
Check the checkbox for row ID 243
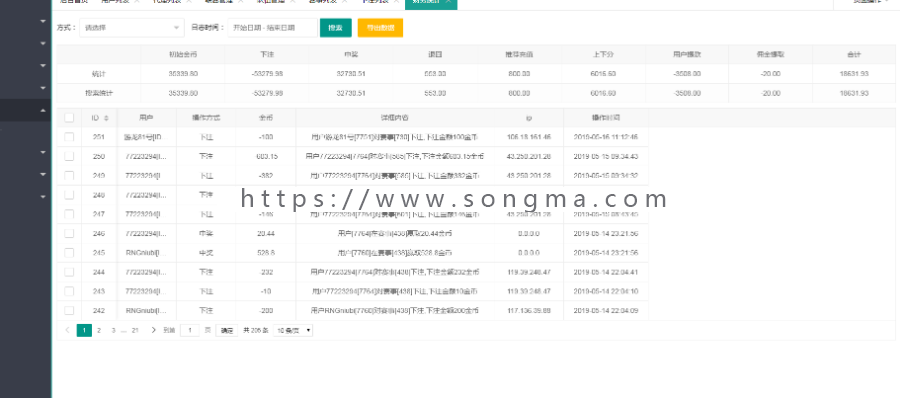[69, 291]
